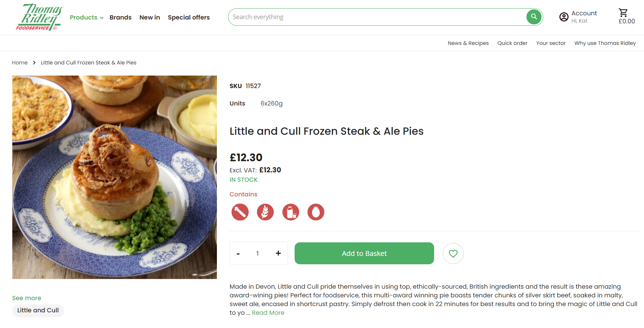Image resolution: width=644 pixels, height=328 pixels.
Task: Click the Search everything input field
Action: [377, 17]
